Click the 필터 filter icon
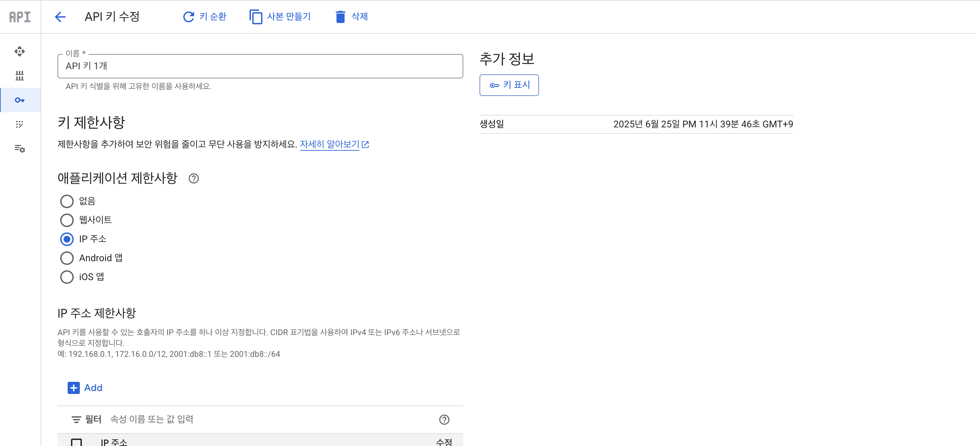This screenshot has height=446, width=980. (x=76, y=419)
